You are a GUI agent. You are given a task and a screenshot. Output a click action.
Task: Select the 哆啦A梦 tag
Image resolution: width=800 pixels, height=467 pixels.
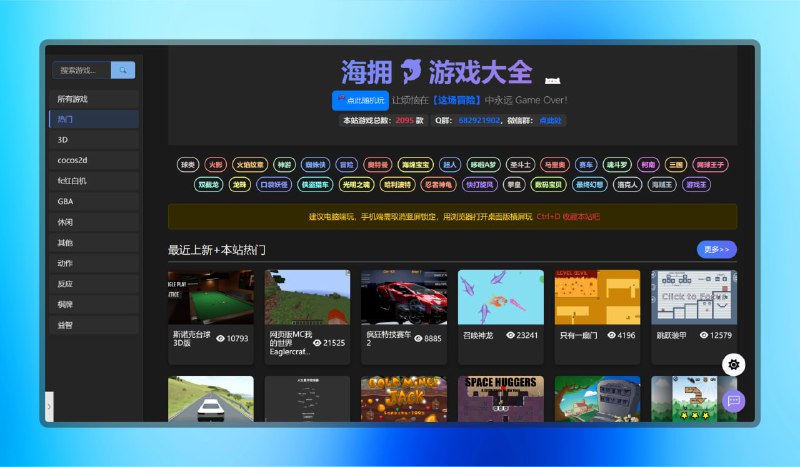(483, 165)
